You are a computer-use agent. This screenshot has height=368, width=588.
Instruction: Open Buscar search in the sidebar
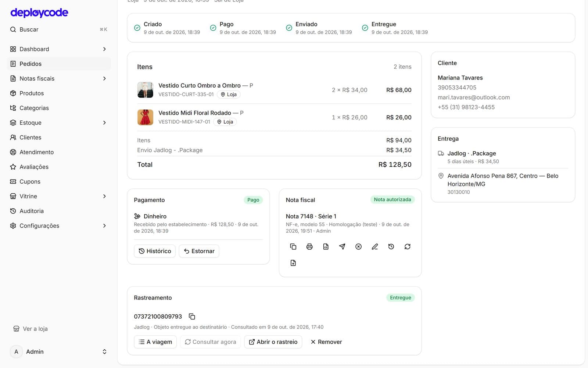pyautogui.click(x=59, y=29)
